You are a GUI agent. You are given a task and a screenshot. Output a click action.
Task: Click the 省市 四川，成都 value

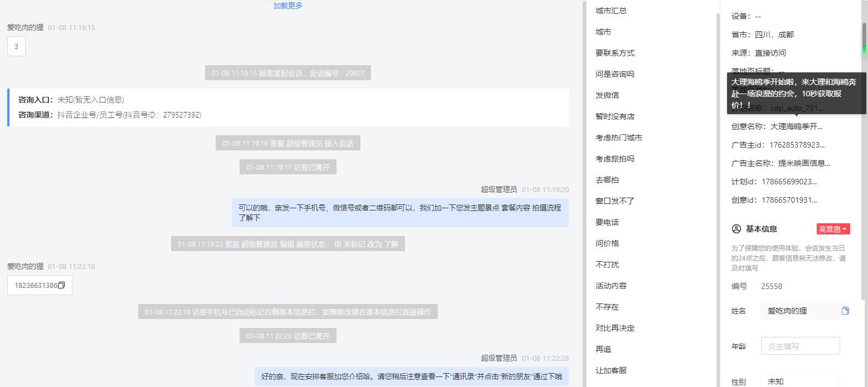tap(774, 35)
